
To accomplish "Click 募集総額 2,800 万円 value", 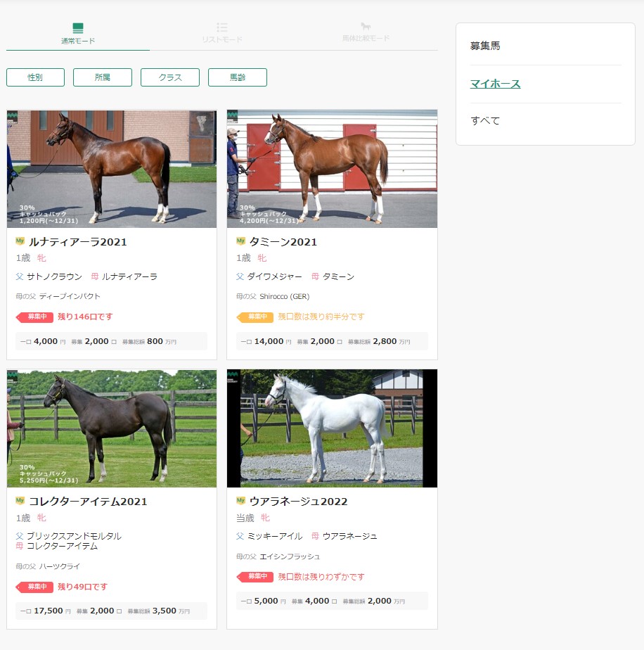I will [x=379, y=342].
